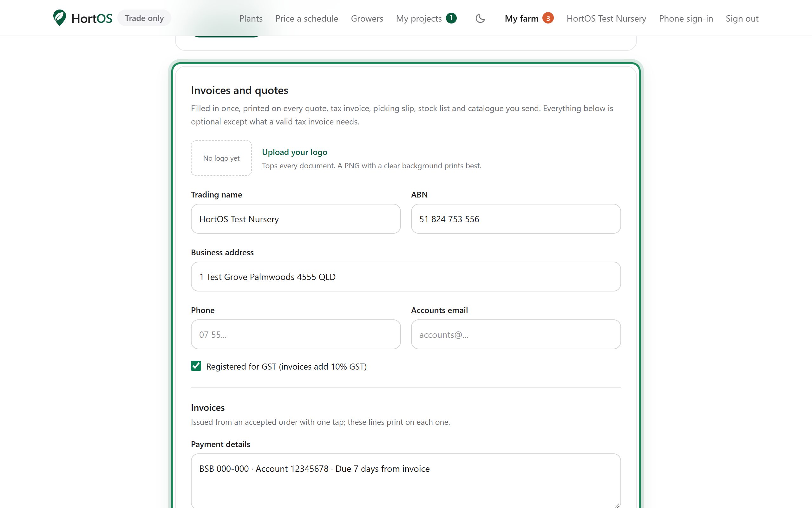Image resolution: width=812 pixels, height=508 pixels.
Task: Toggle the Registered for GST checkbox
Action: tap(196, 366)
